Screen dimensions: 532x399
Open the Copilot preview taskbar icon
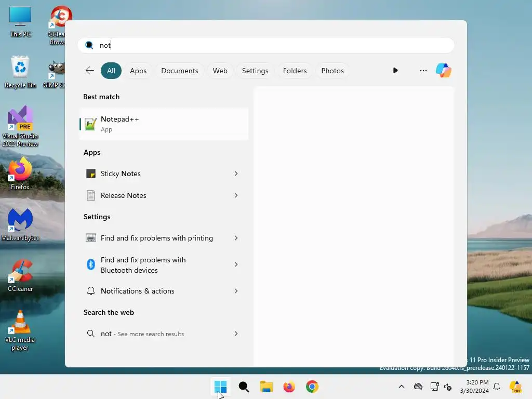click(x=516, y=387)
